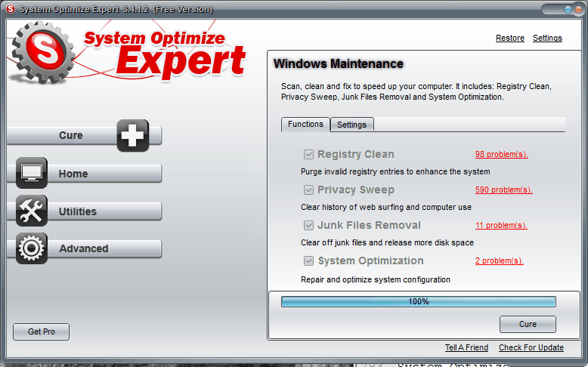588x367 pixels.
Task: Open the Settings link at the top right
Action: 547,38
